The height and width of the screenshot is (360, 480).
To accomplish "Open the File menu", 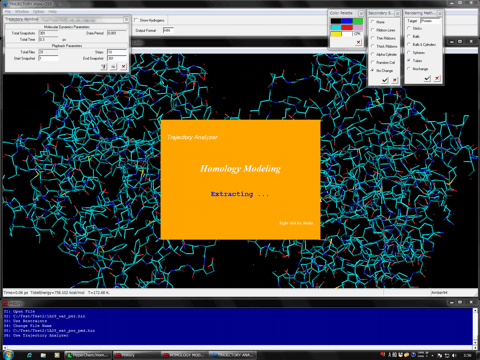I will (x=8, y=11).
